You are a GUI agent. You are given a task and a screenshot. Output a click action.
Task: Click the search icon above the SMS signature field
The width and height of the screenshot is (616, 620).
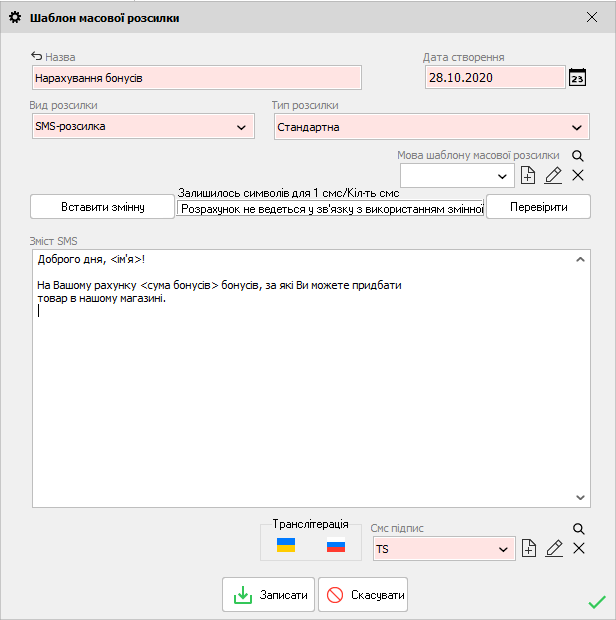click(578, 529)
